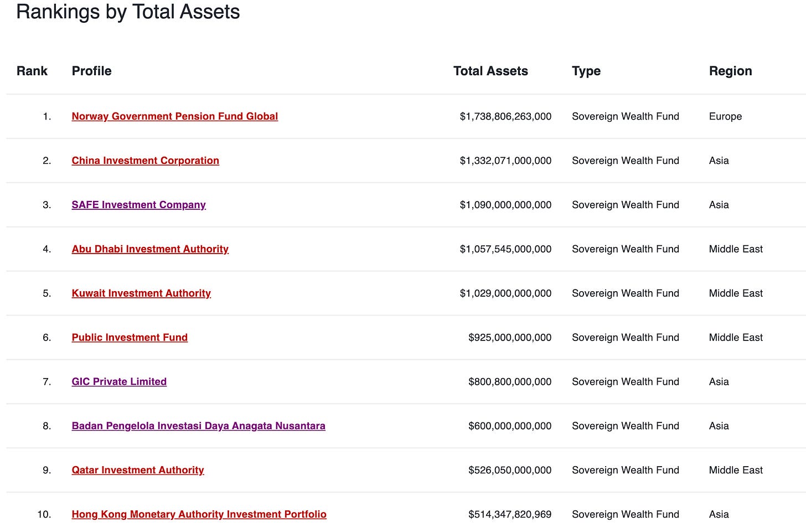This screenshot has width=806, height=532.
Task: Select the value $1,332,071,000,000
Action: coord(505,161)
